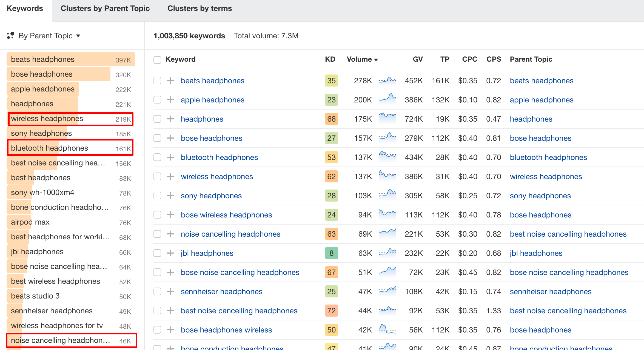The width and height of the screenshot is (644, 350).
Task: Click the CPC column header
Action: pyautogui.click(x=469, y=59)
